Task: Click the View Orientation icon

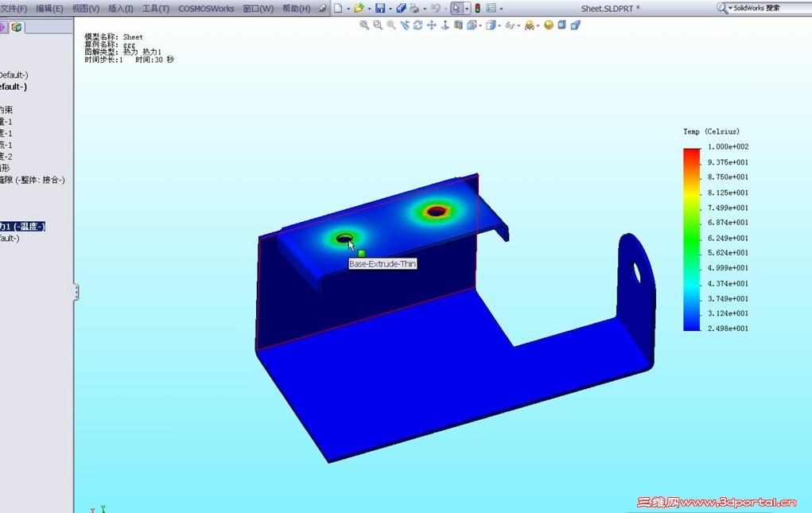Action: 472,25
